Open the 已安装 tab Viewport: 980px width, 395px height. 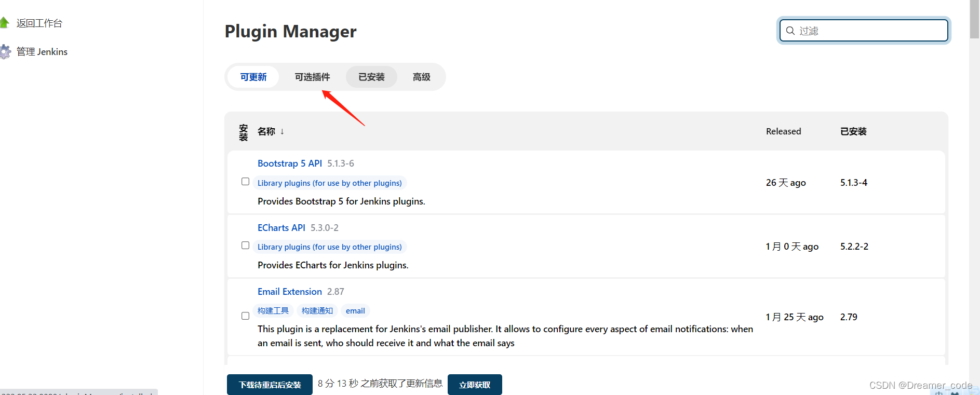(371, 77)
